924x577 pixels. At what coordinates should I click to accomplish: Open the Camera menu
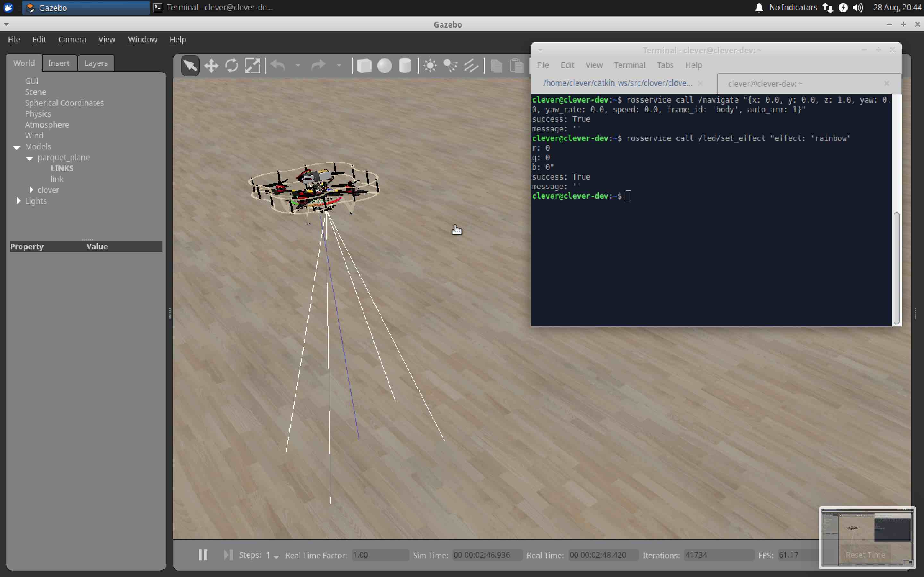click(72, 39)
